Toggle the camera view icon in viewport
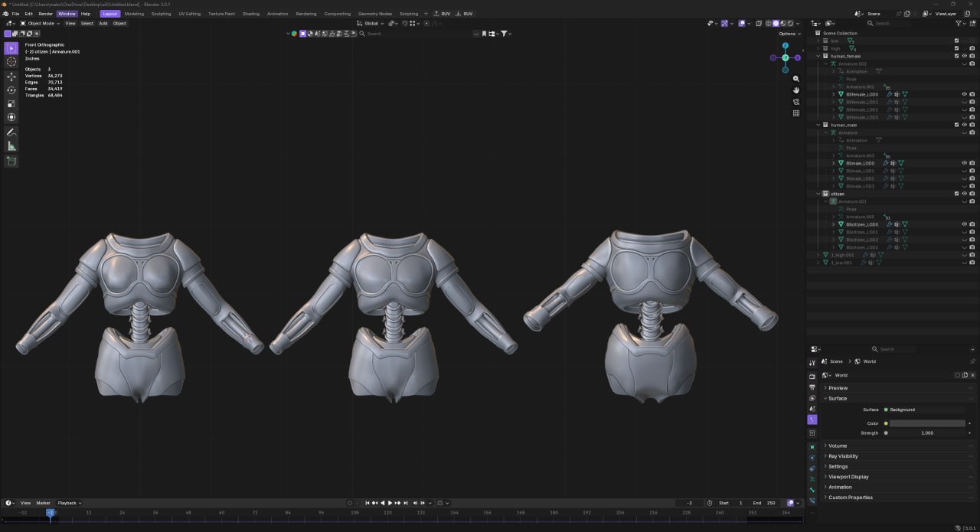This screenshot has width=980, height=532. [x=796, y=102]
